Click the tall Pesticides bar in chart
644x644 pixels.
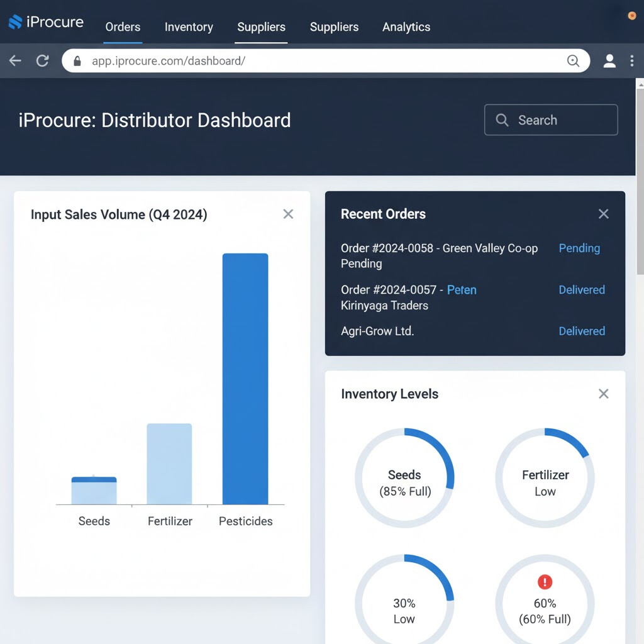pyautogui.click(x=245, y=379)
